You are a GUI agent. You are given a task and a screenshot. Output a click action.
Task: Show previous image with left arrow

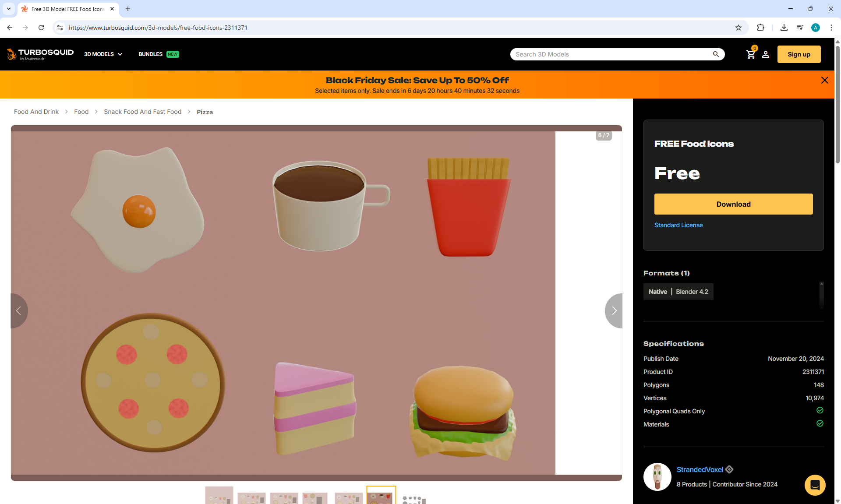tap(18, 310)
